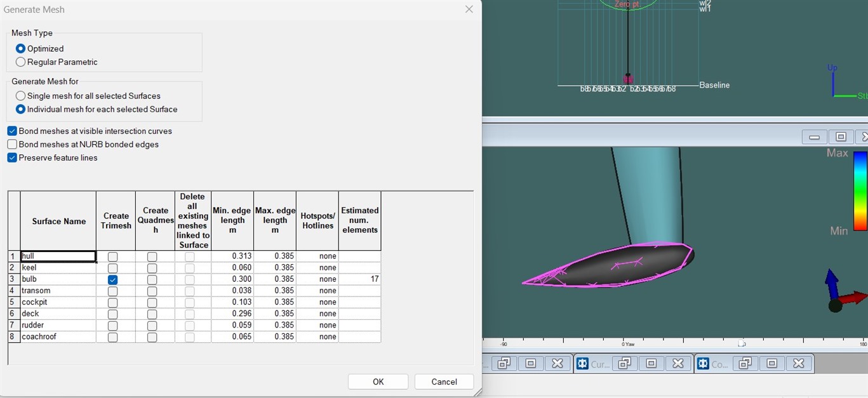Select the keel surface name cell

[58, 268]
